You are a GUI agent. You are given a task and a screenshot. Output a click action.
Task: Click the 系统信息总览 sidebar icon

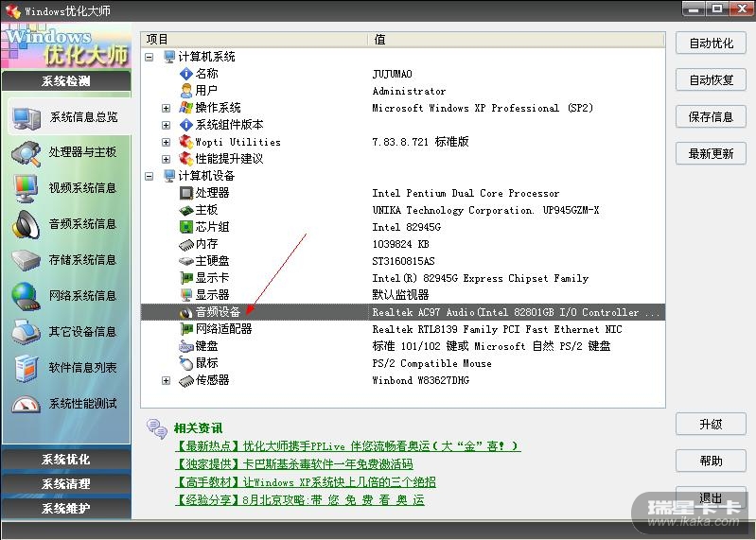(x=26, y=117)
